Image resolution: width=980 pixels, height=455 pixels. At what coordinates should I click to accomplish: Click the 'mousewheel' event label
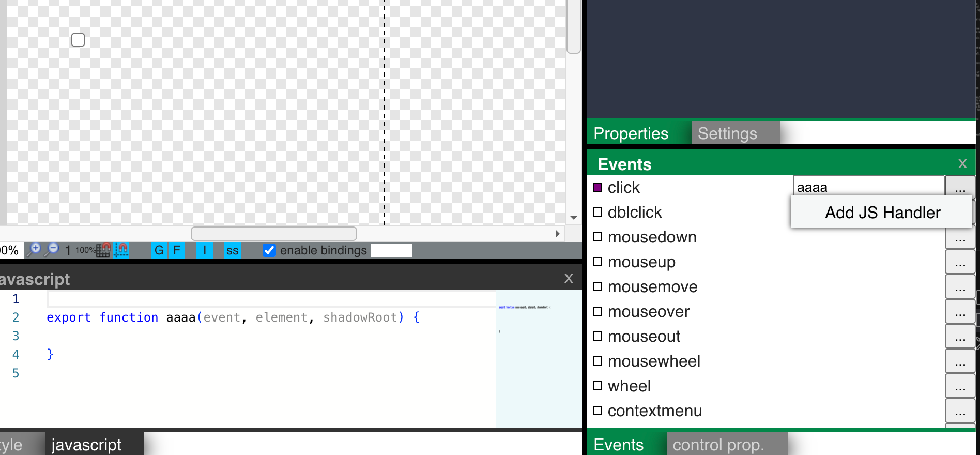click(654, 361)
